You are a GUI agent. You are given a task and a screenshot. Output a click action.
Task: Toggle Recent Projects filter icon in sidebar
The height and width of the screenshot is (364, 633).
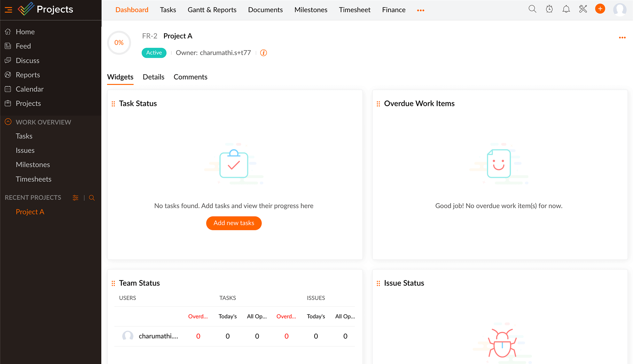75,198
